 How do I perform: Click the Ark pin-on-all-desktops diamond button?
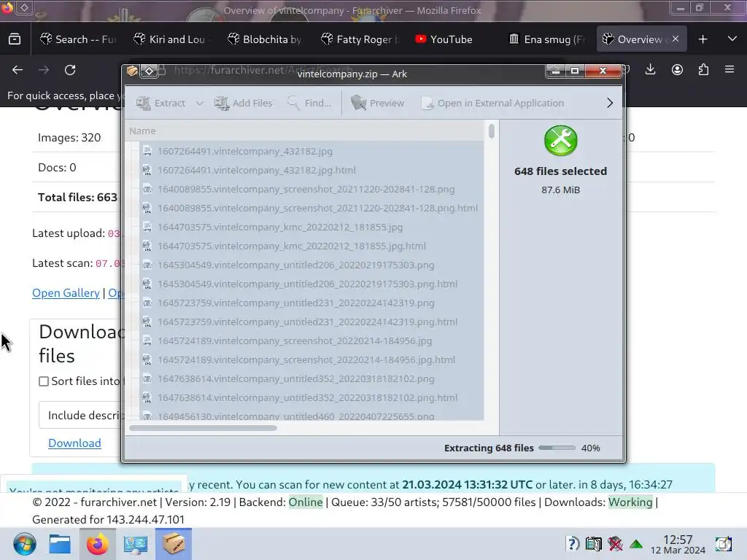(149, 71)
